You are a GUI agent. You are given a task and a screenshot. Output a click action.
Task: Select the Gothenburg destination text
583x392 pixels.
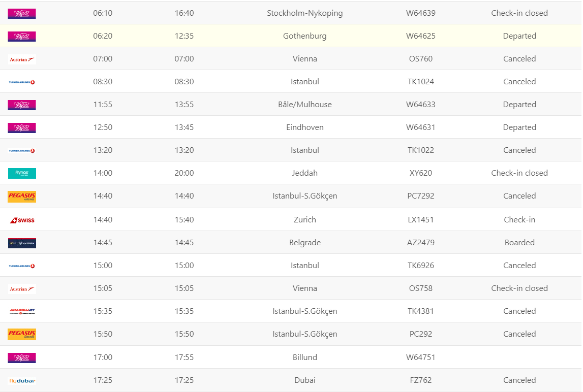[304, 36]
